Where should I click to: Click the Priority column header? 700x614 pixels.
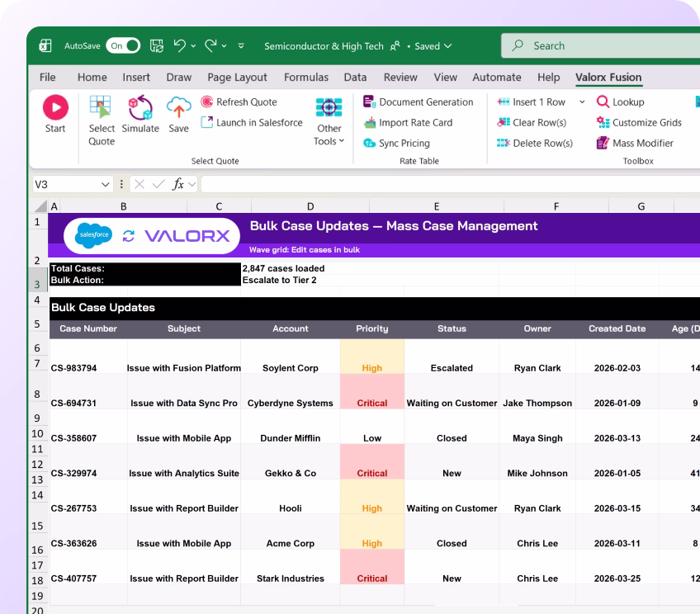click(x=371, y=328)
